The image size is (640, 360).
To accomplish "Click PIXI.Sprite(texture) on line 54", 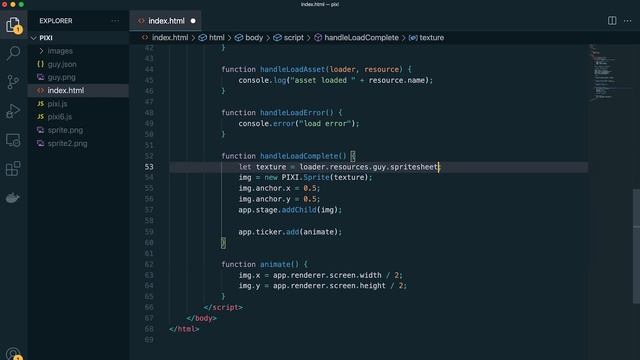I will [325, 177].
